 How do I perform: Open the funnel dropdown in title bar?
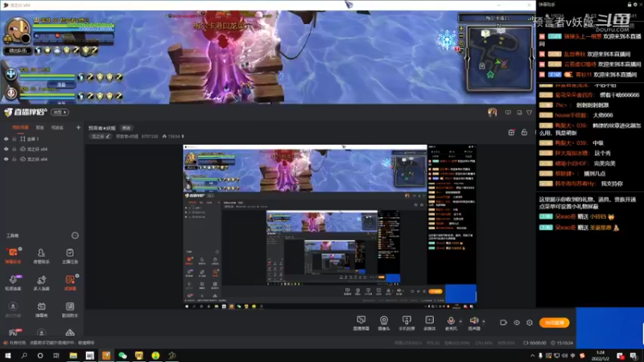529,113
